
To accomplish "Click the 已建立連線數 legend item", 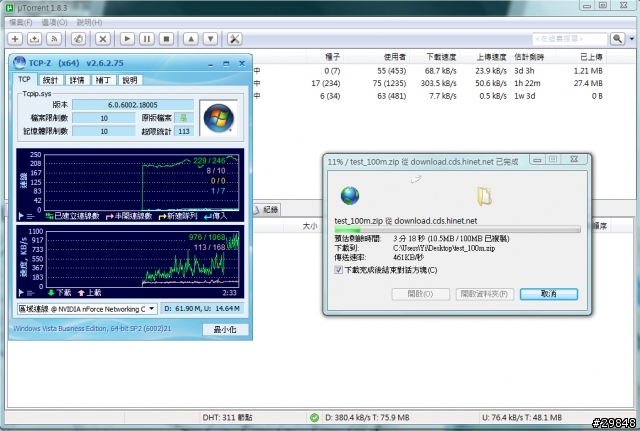I will pyautogui.click(x=73, y=216).
